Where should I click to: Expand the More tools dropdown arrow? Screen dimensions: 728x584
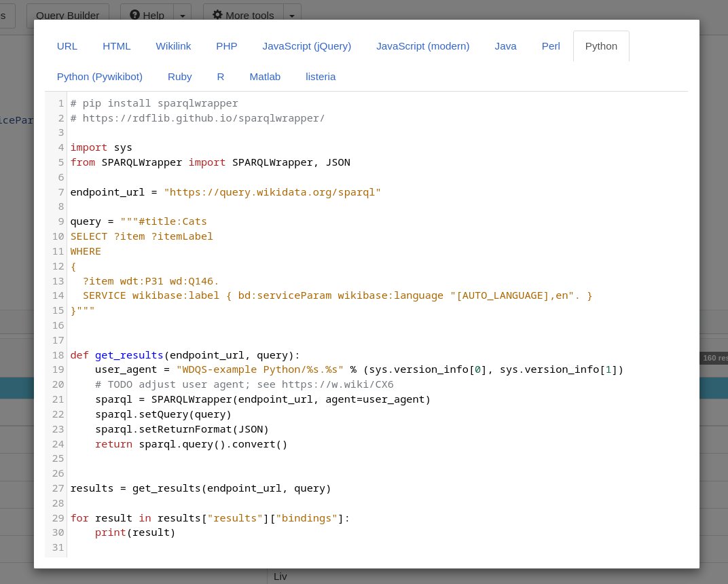point(292,16)
